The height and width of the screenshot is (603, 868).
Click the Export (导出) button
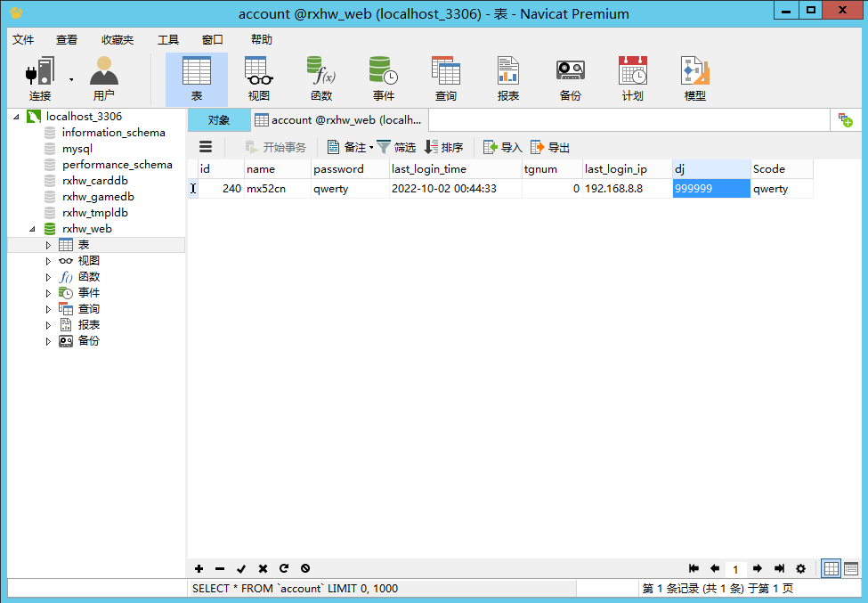click(x=550, y=147)
